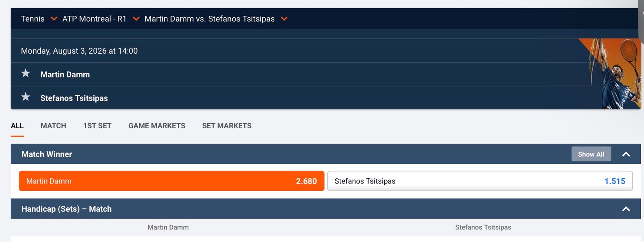The height and width of the screenshot is (242, 644).
Task: Switch to the 1ST SET tab
Action: coord(97,126)
